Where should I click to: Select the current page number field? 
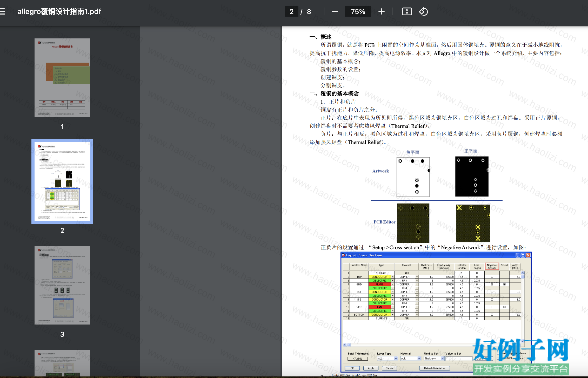291,11
